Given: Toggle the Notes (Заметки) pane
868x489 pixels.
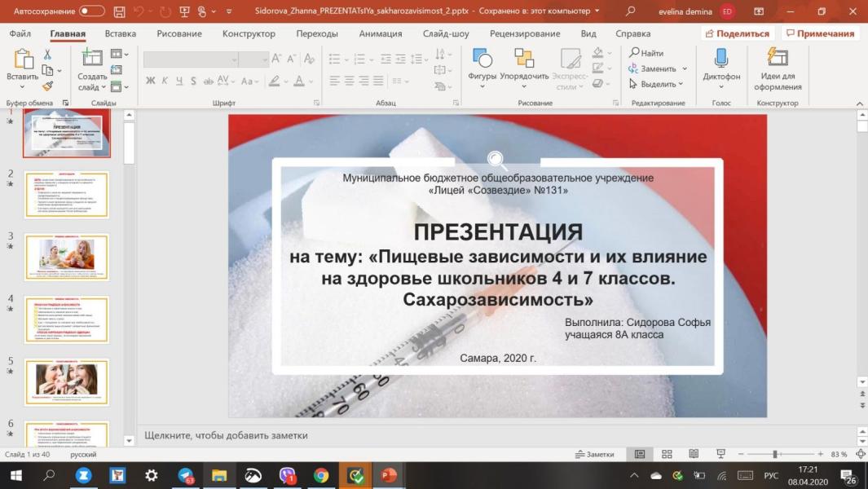Looking at the screenshot, I should point(594,454).
